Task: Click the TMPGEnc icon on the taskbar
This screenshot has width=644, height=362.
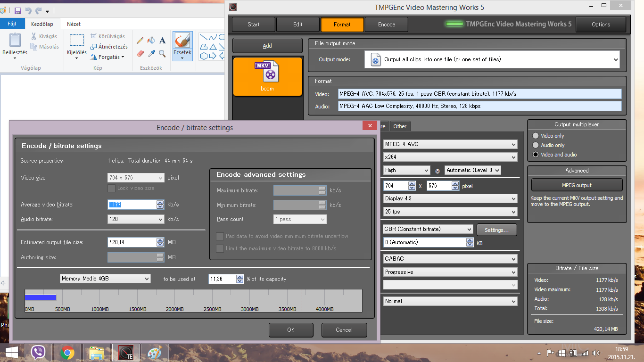Action: pyautogui.click(x=125, y=353)
